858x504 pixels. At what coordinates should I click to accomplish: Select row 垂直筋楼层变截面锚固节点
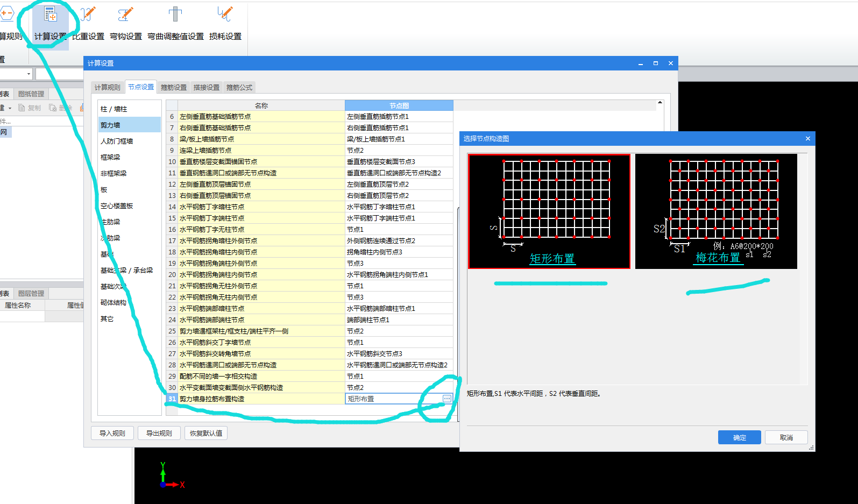coord(261,161)
